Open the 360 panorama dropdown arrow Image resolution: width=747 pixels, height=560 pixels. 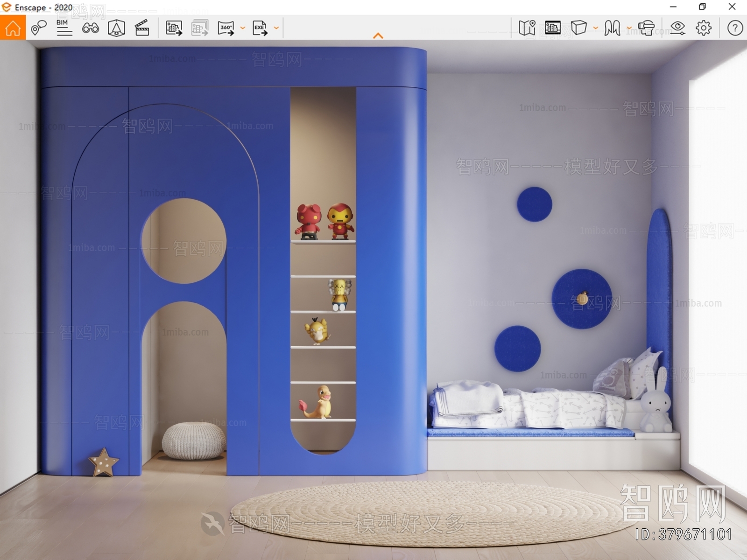[x=243, y=28]
